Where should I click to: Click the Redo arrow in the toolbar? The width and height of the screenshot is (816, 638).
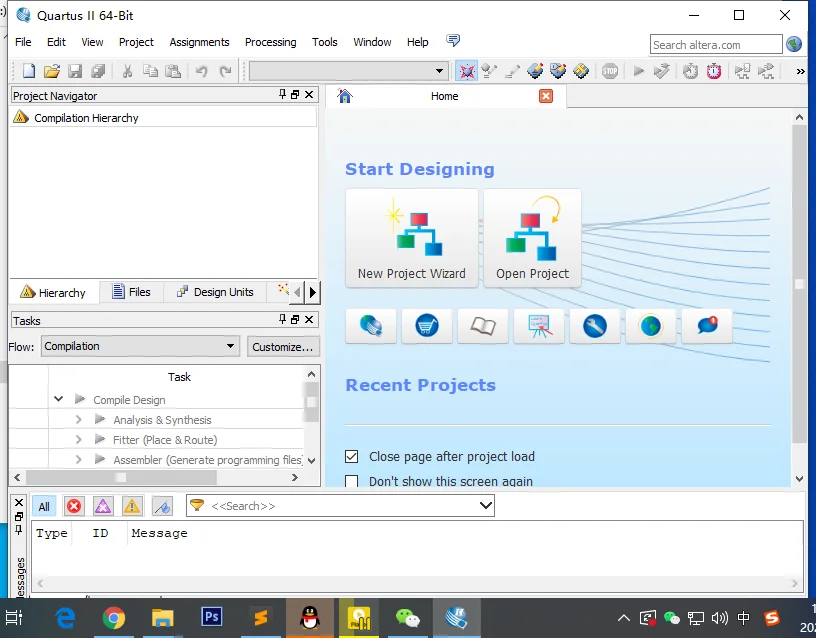coord(225,71)
